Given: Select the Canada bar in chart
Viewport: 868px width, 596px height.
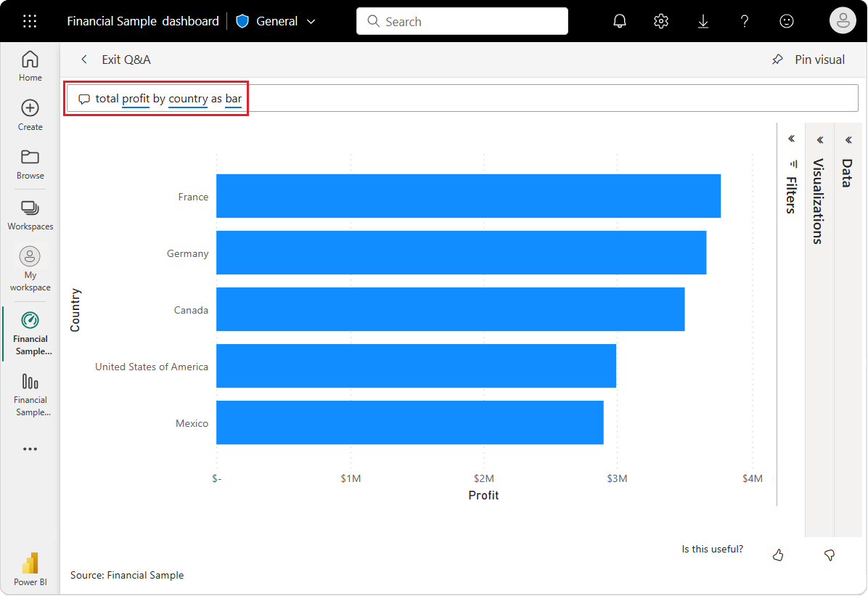Looking at the screenshot, I should 451,309.
